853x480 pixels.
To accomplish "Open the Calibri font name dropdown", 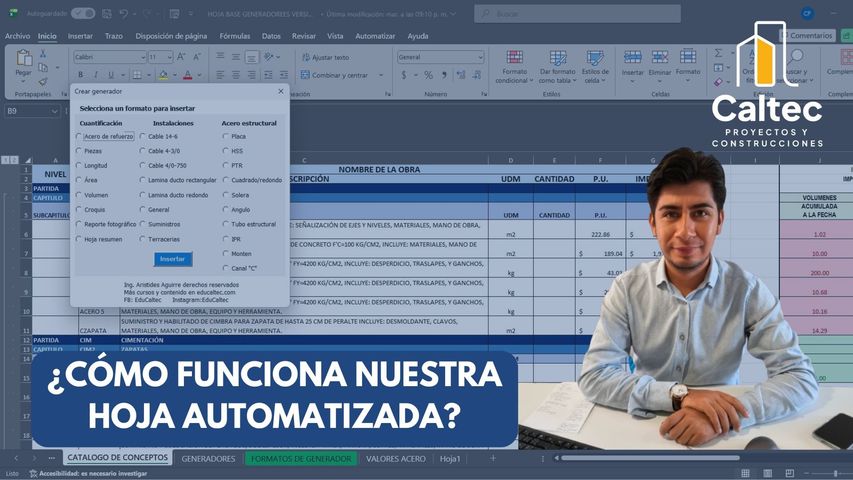I will [x=143, y=57].
